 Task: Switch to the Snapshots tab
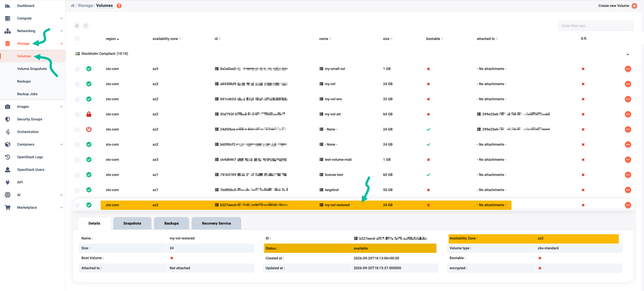132,223
